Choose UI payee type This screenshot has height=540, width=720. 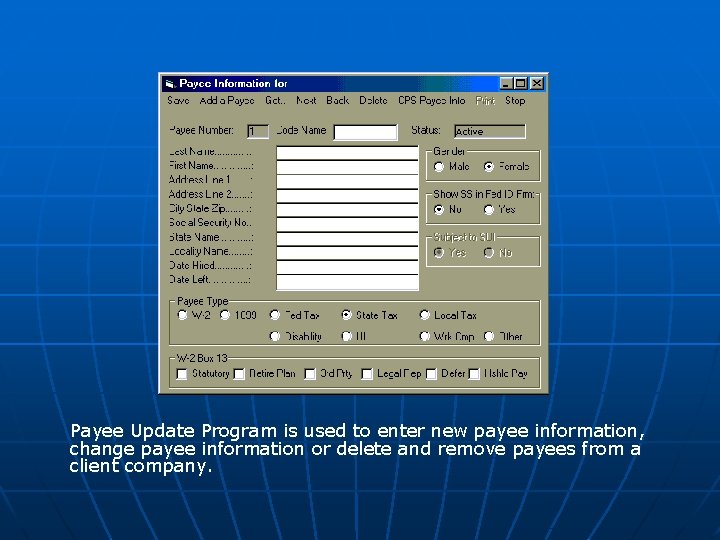[x=347, y=336]
